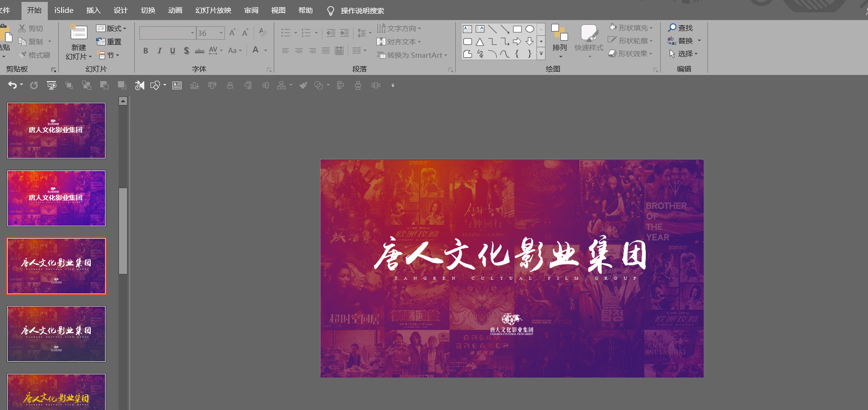Click the Quick Styles (快速样式) icon
The height and width of the screenshot is (410, 868).
click(x=589, y=33)
